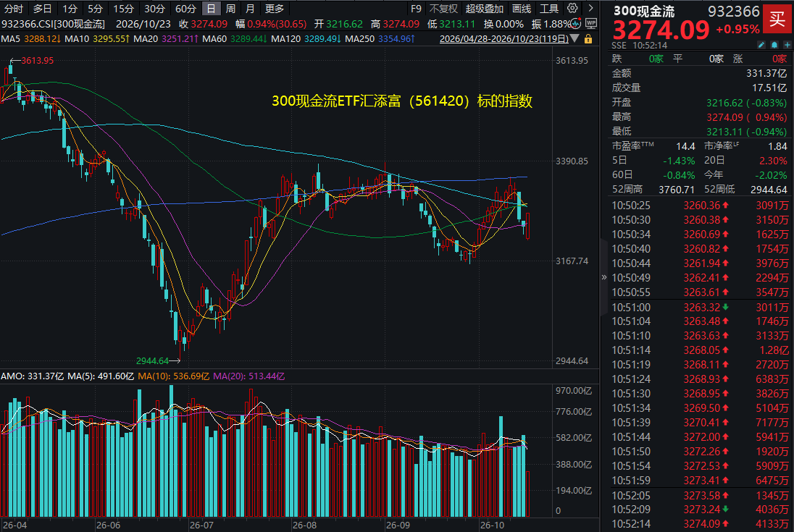
Task: Click the WP monitor icon
Action: [590, 23]
